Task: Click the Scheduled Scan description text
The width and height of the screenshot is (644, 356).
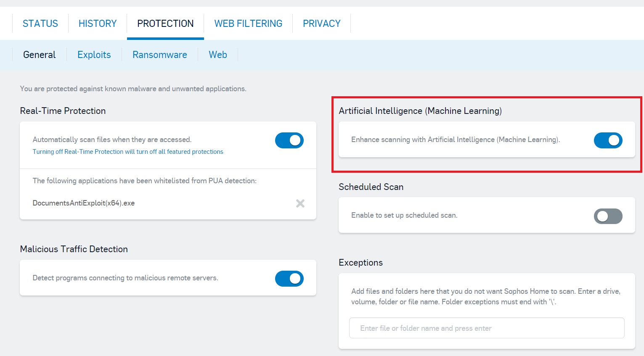Action: point(404,215)
